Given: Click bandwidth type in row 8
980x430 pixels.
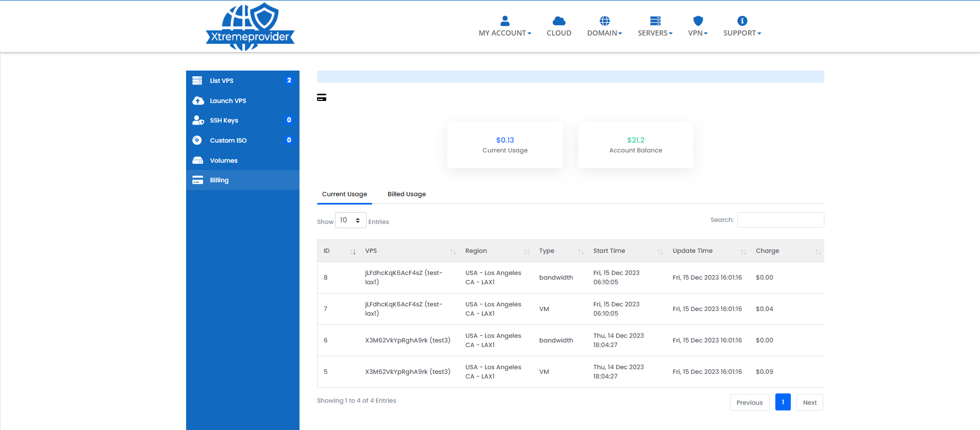Looking at the screenshot, I should 556,278.
